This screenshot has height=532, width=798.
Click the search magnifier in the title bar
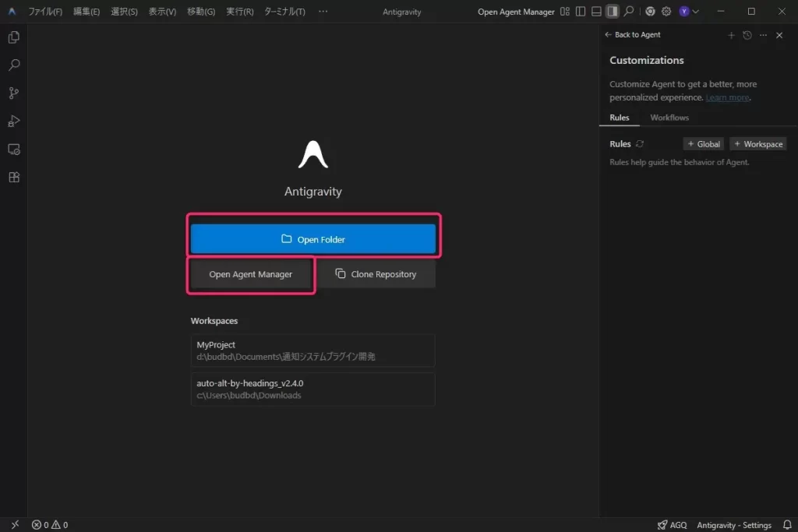click(629, 11)
